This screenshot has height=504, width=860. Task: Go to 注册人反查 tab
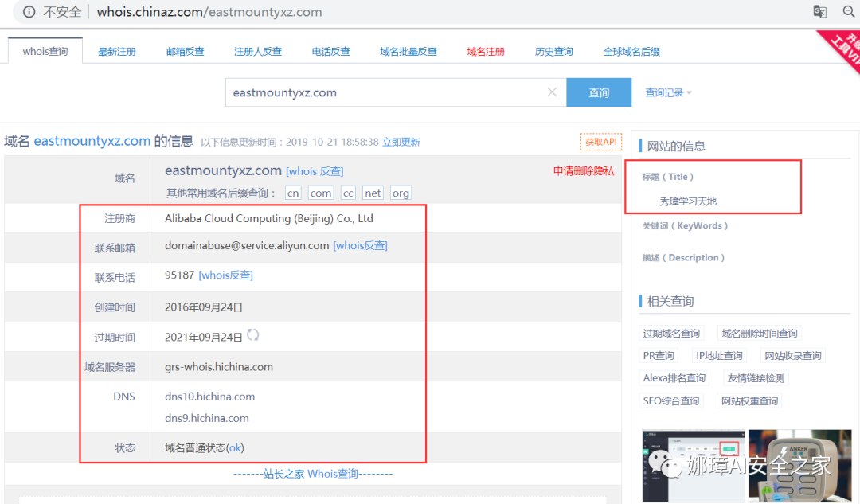(x=258, y=52)
